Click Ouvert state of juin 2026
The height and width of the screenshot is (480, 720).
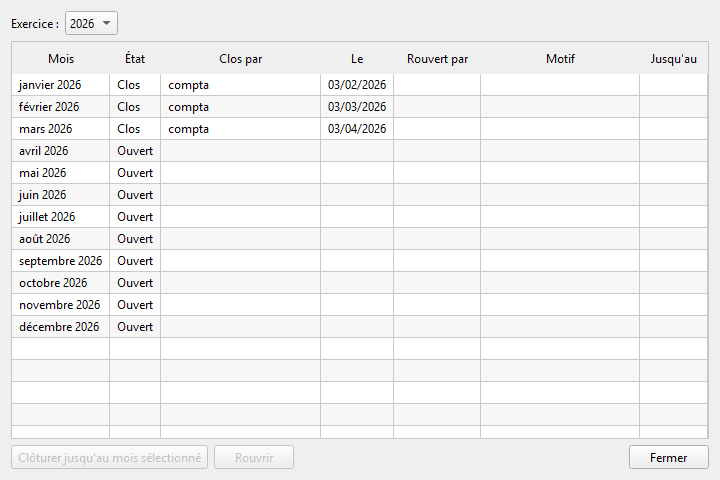[x=135, y=195]
